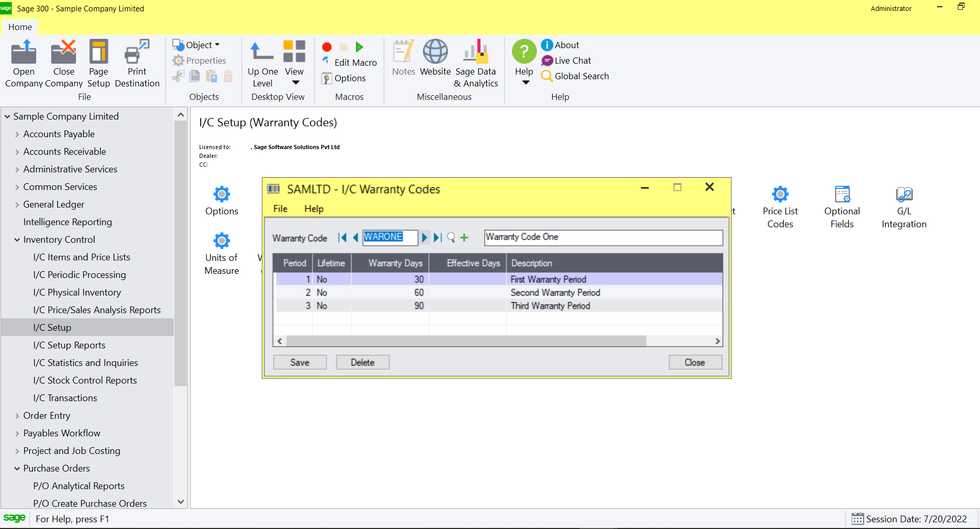Screen dimensions: 980x529
Task: Select the Second Warranty Period row
Action: (555, 292)
